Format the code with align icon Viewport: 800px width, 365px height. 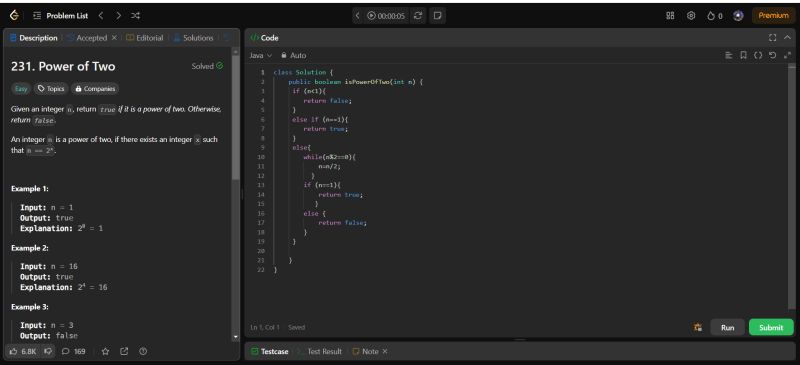click(x=729, y=55)
